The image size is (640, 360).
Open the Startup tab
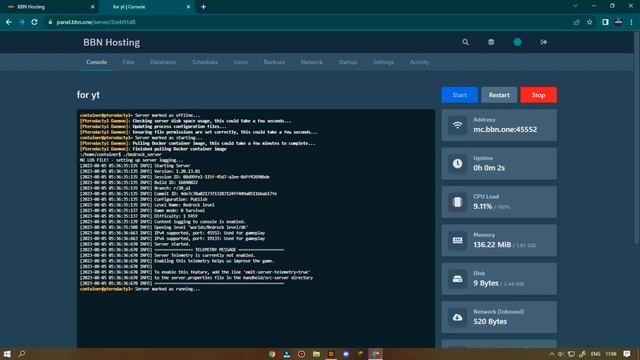click(x=348, y=62)
